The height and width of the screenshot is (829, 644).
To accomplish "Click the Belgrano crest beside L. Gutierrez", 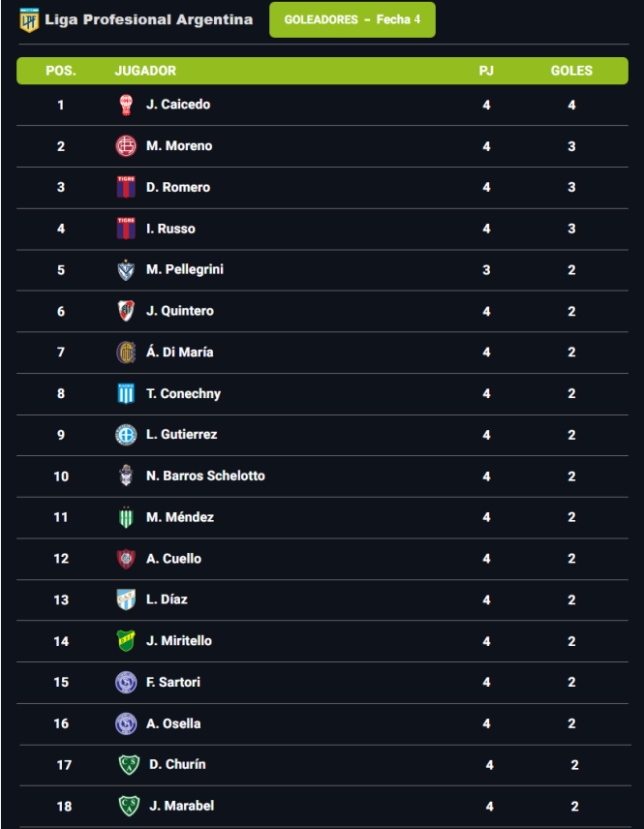I will click(x=126, y=435).
